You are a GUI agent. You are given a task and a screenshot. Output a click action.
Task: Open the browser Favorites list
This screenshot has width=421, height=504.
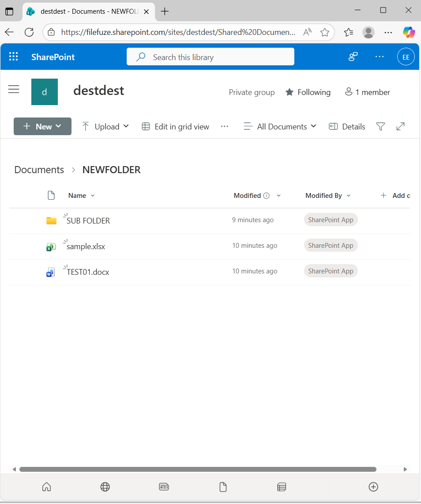[x=349, y=32]
